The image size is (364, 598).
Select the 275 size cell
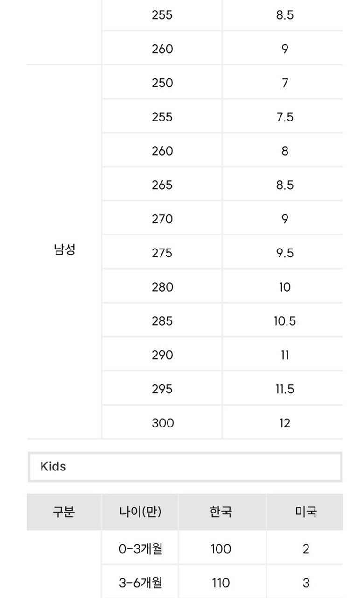162,253
